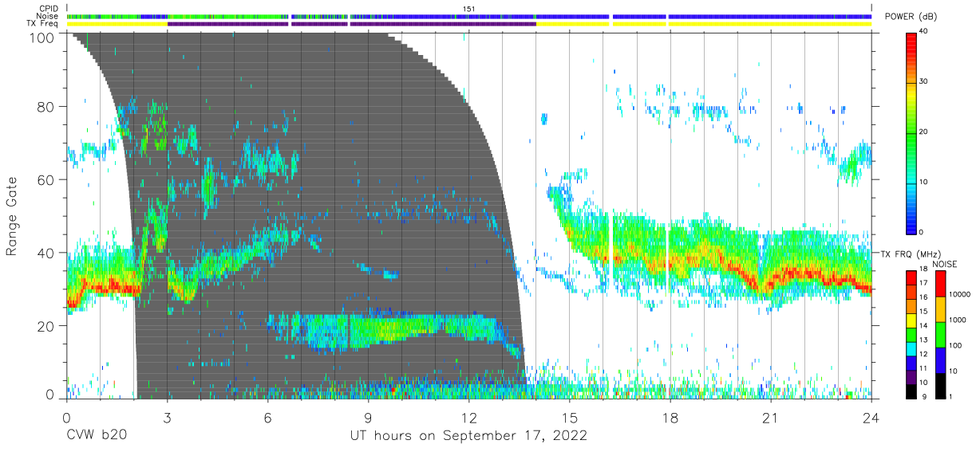The width and height of the screenshot is (980, 452).
Task: Click the CPID value '151'
Action: [469, 9]
